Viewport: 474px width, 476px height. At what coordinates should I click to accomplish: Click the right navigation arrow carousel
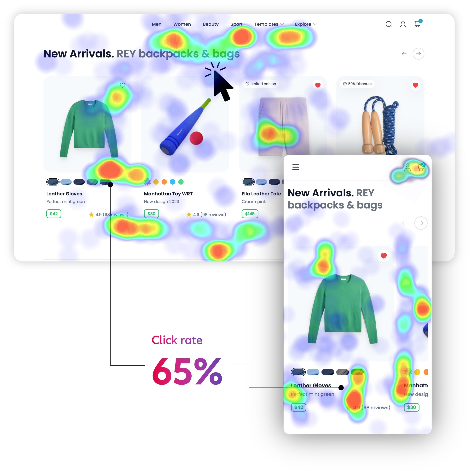click(x=419, y=53)
